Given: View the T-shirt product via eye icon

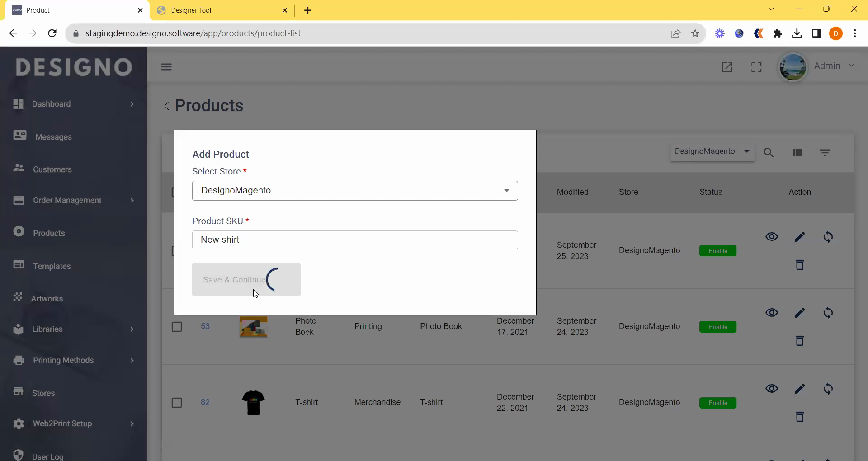Looking at the screenshot, I should click(x=771, y=389).
